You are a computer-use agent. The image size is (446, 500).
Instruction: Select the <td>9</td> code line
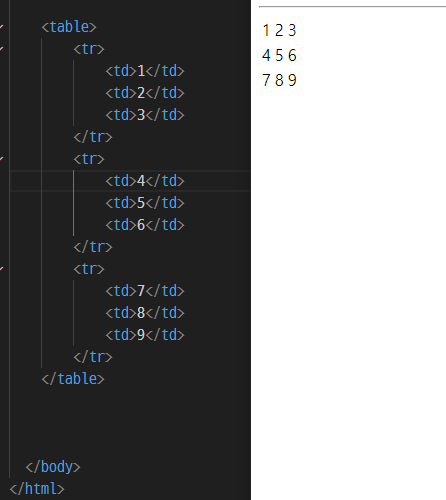click(x=145, y=335)
